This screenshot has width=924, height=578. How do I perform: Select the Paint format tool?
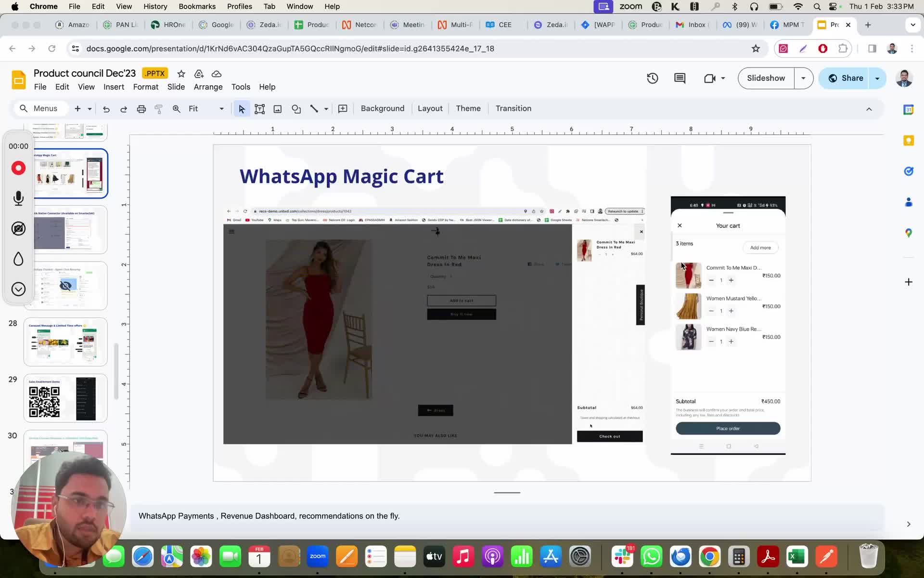[158, 109]
